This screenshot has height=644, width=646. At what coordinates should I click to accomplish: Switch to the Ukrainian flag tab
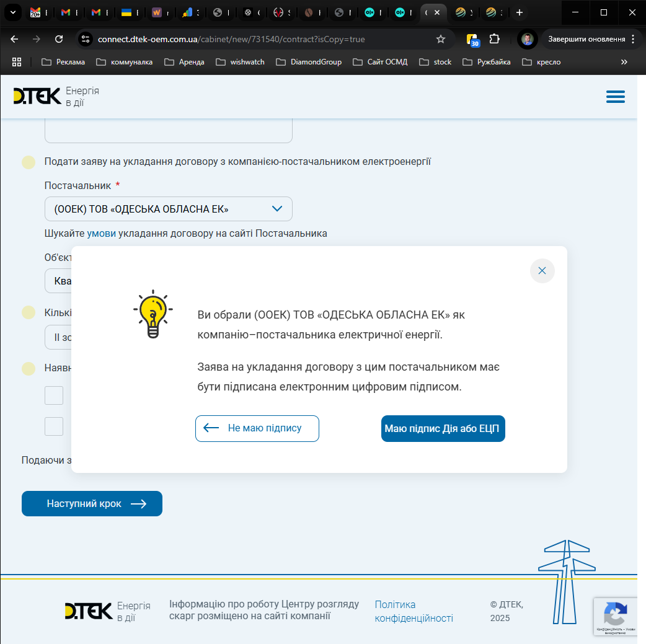[x=131, y=12]
